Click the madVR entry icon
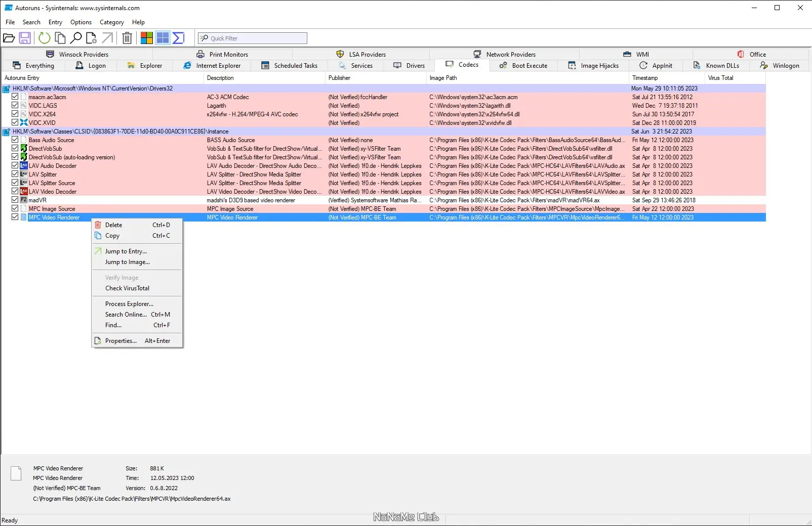This screenshot has height=526, width=812. tap(24, 200)
